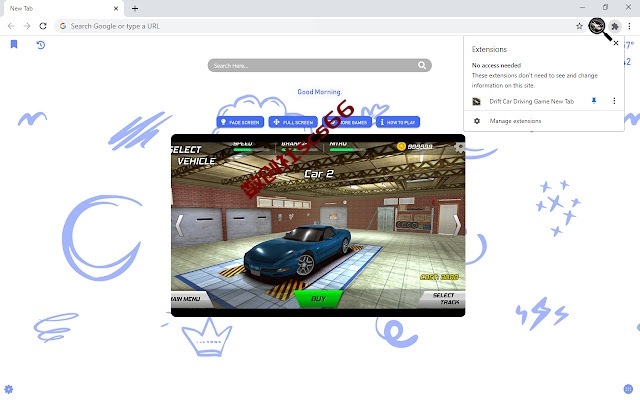
Task: Click the Car 2 label in the game
Action: click(319, 173)
